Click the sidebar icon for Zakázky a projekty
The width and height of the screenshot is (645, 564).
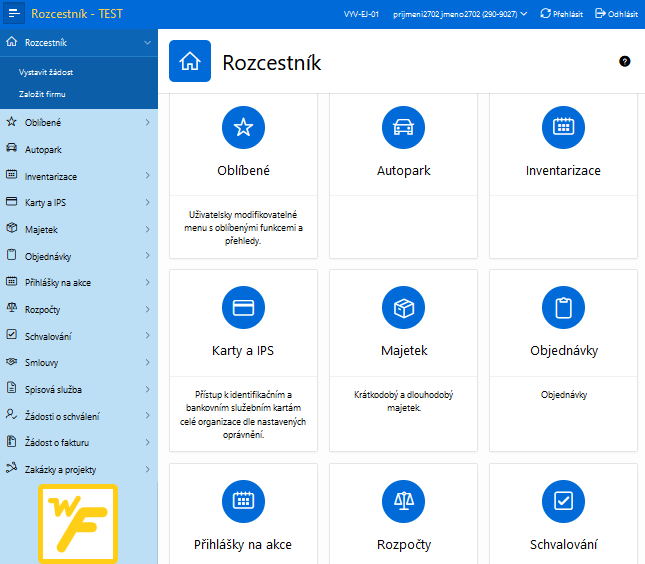coord(12,468)
